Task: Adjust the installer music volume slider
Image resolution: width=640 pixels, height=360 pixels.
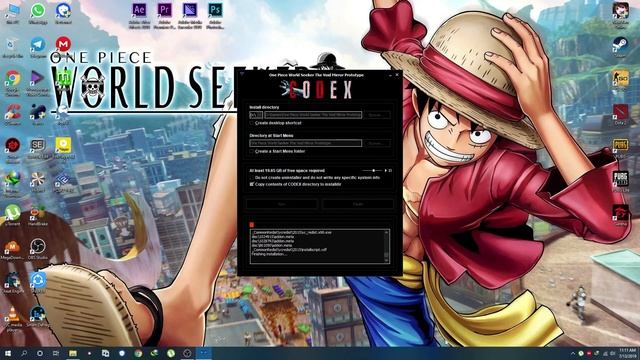Action: (x=372, y=171)
